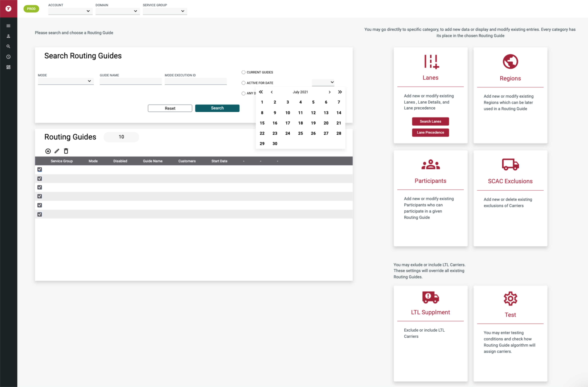
Task: Open the Active For Date picker dropdown
Action: click(323, 82)
